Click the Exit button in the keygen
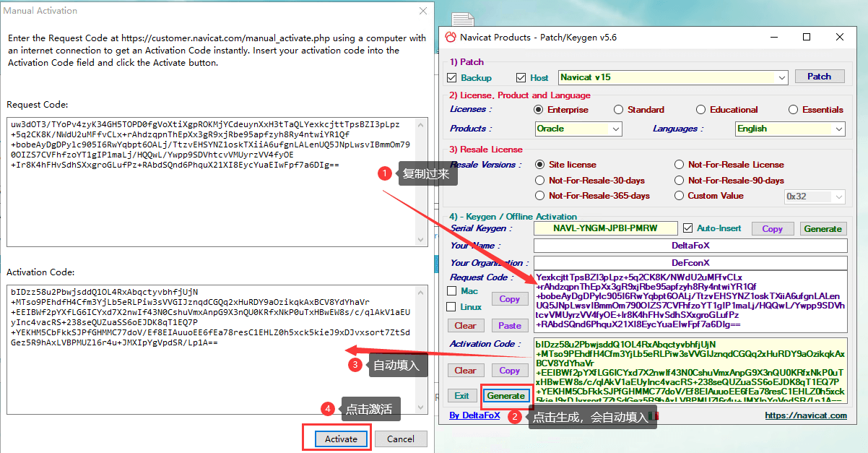Image resolution: width=868 pixels, height=453 pixels. pos(461,396)
